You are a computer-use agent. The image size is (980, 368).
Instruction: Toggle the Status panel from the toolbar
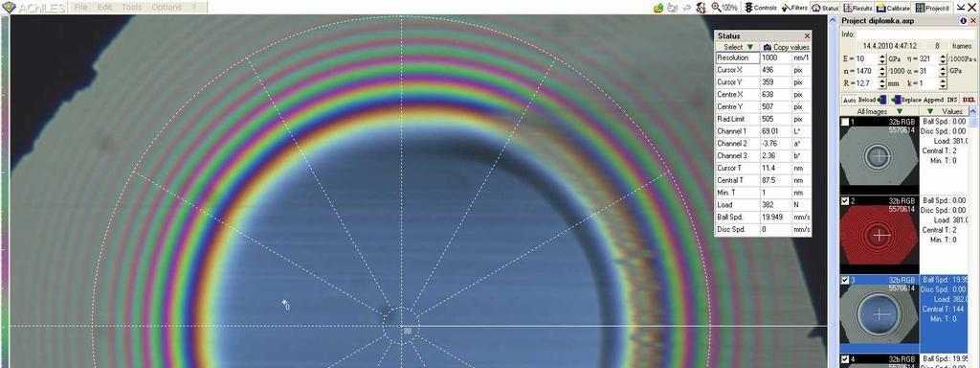click(825, 8)
